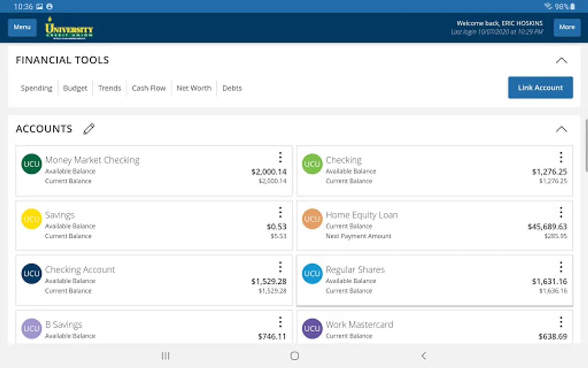Tap the Android recent apps icon
Image resolution: width=588 pixels, height=368 pixels.
[x=165, y=356]
